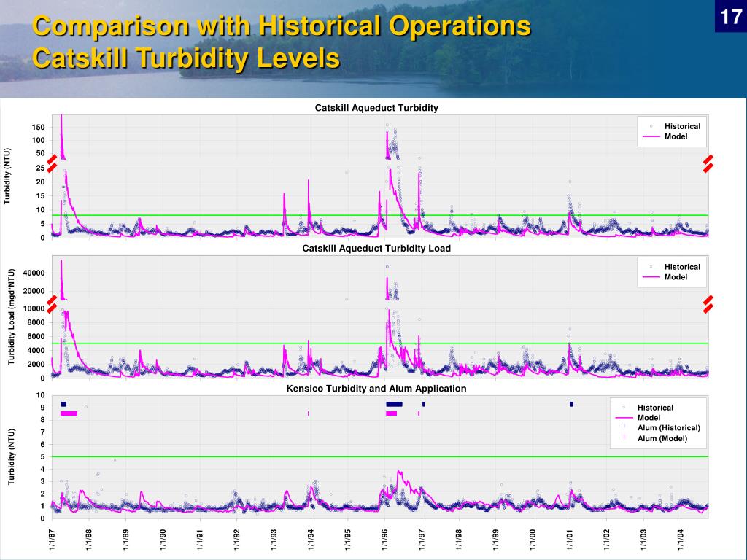Image resolution: width=747 pixels, height=560 pixels.
Task: Click the 9 tick on the Kensico axis
Action: (x=42, y=408)
